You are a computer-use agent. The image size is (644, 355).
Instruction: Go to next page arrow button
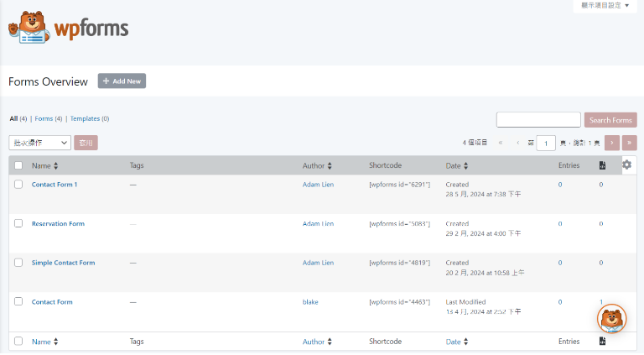coord(612,143)
